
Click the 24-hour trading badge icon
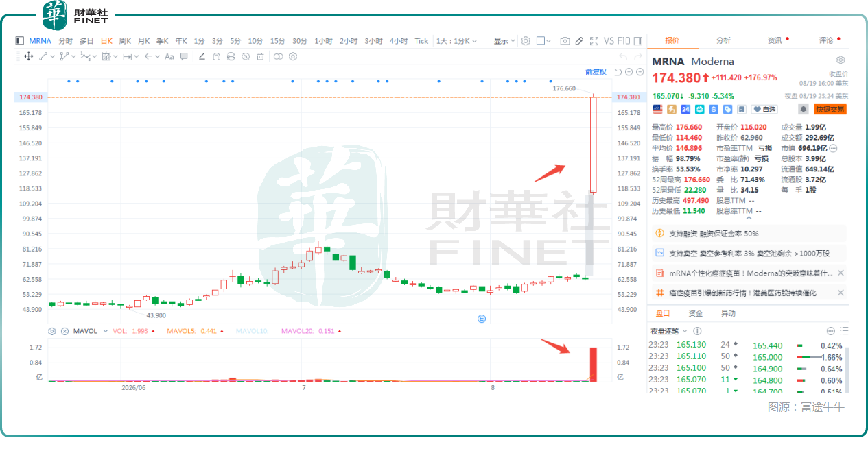point(685,109)
